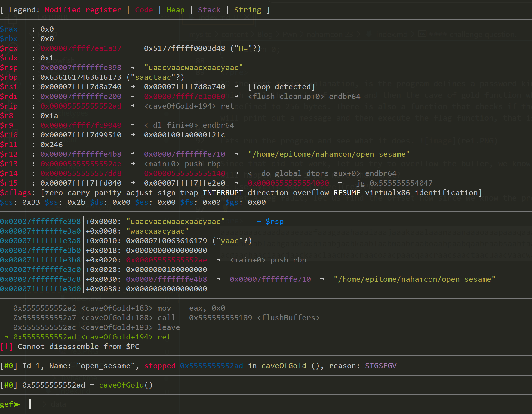Click SIGSEGV reason in thread line
532x414 pixels.
(381, 366)
